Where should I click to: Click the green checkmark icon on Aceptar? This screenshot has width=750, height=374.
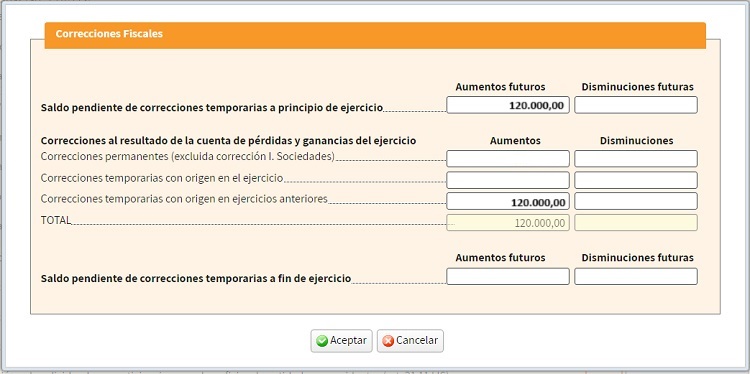[322, 341]
